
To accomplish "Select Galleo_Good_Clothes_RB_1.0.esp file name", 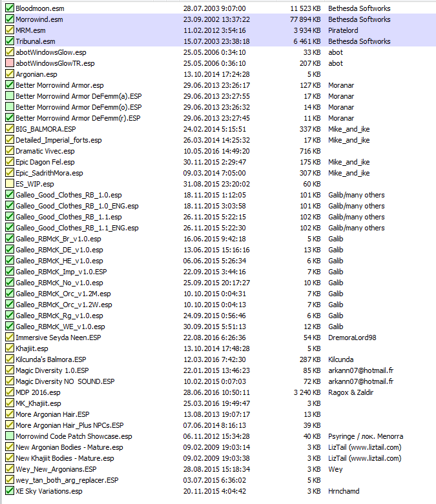I will click(x=68, y=195).
